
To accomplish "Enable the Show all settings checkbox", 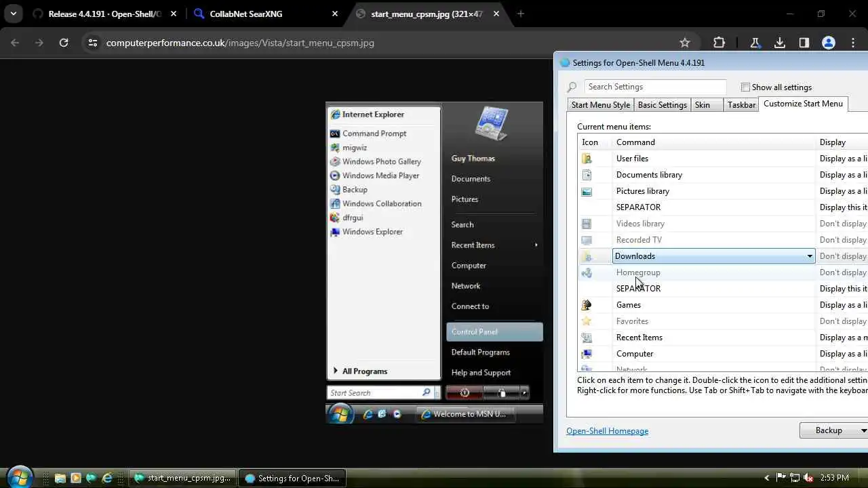I will 745,87.
